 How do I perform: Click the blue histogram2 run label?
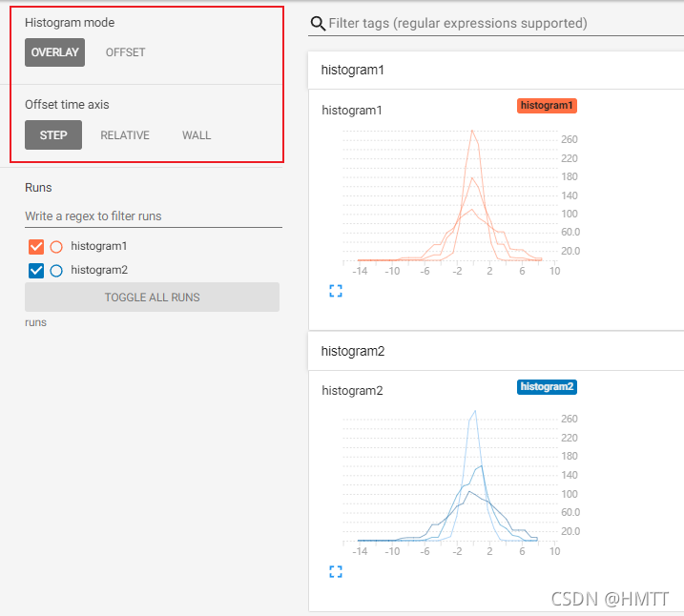pos(547,387)
